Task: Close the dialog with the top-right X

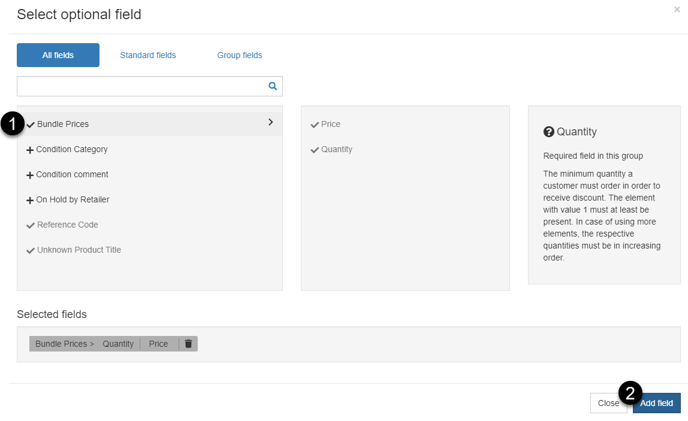Action: coord(677,9)
